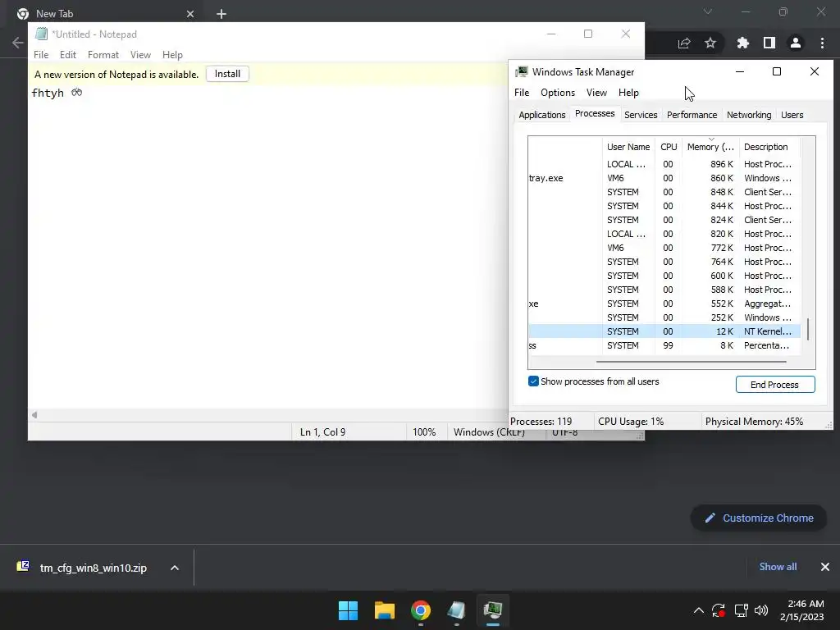The height and width of the screenshot is (630, 840).
Task: Switch to the Services tab
Action: [641, 115]
